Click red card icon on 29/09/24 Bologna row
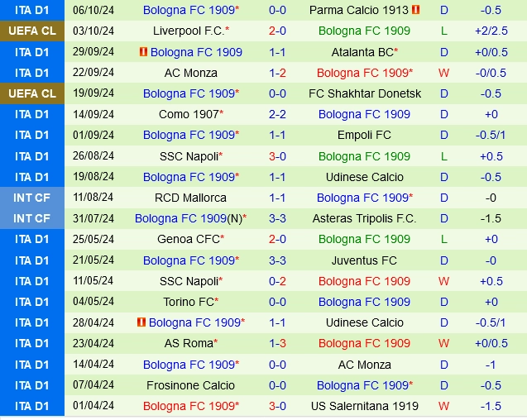The image size is (527, 420). coord(143,52)
